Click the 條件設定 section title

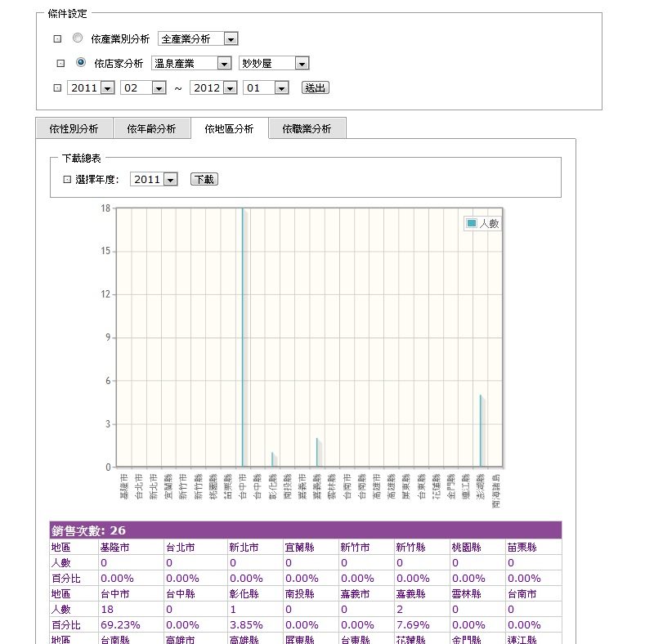point(68,14)
